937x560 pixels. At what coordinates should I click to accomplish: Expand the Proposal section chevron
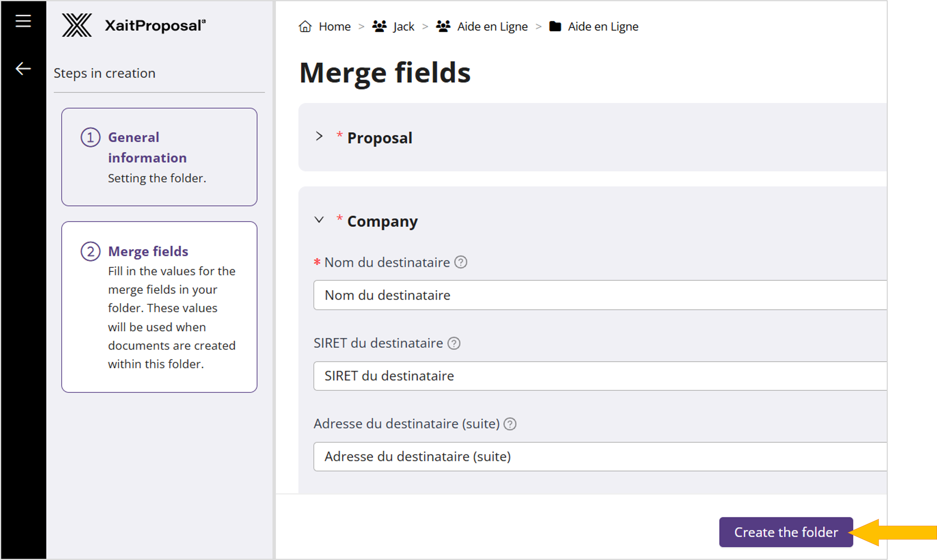click(319, 136)
